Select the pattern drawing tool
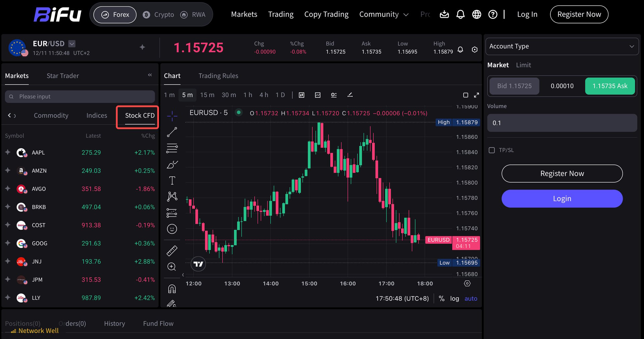Image resolution: width=644 pixels, height=339 pixels. coord(172,197)
